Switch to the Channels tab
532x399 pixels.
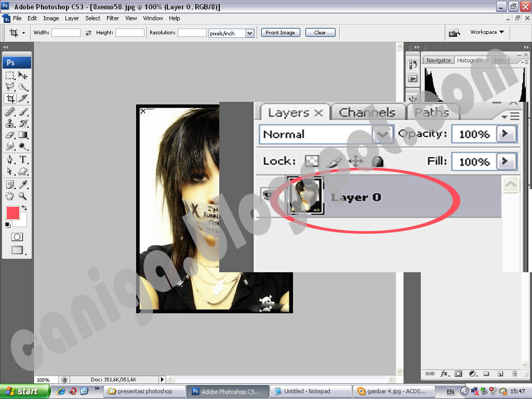click(367, 112)
